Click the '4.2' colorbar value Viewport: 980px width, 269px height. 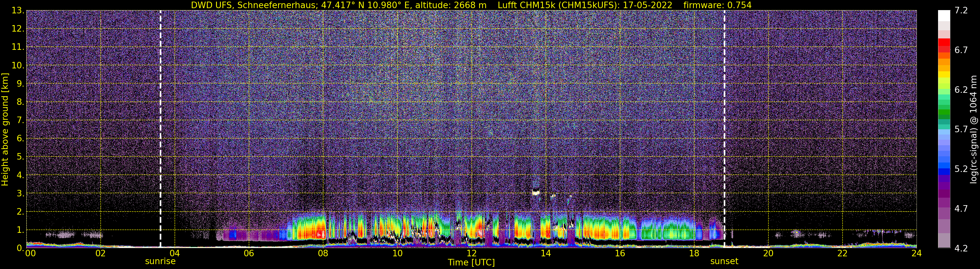(x=961, y=248)
